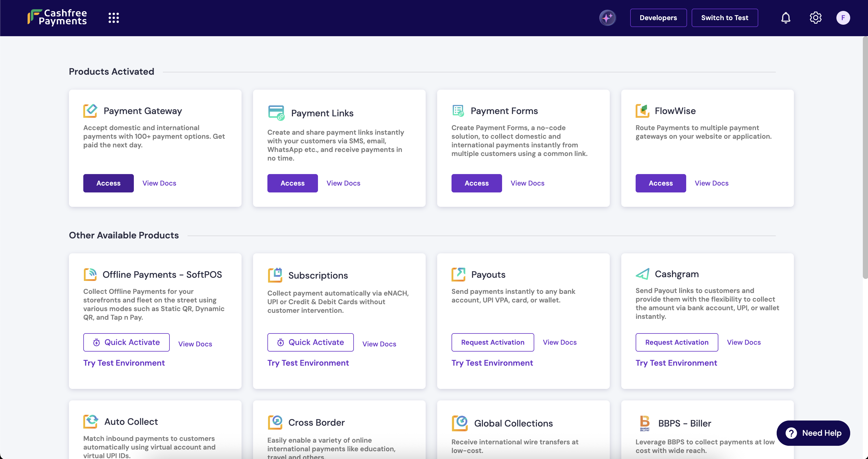Access the FlowWise product

point(660,183)
